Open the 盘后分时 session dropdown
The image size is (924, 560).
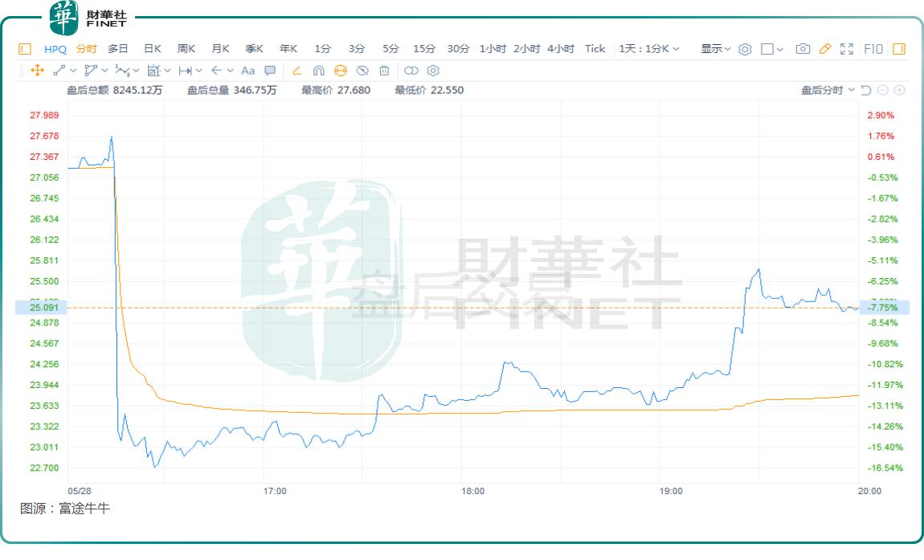(x=828, y=90)
